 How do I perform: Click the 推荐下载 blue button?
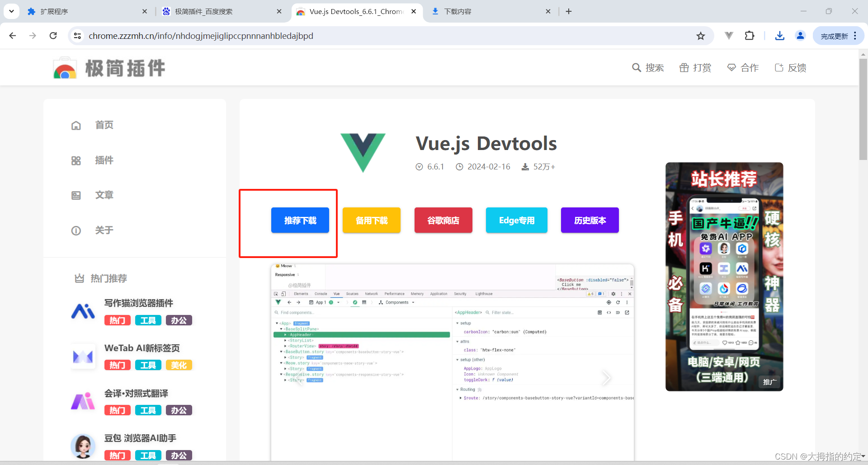[x=300, y=221]
